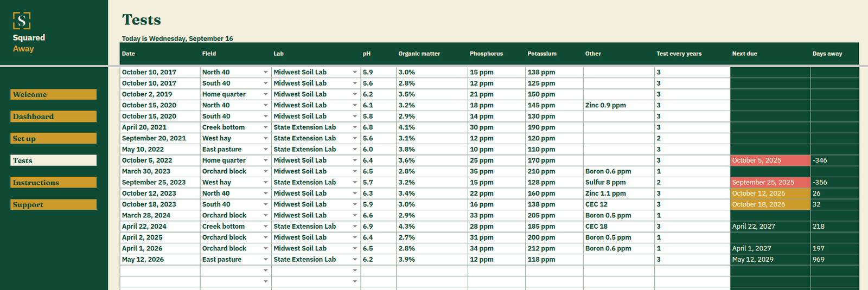Select potassium cell 190 ppm
Screen dimensions: 868x290
pyautogui.click(x=554, y=127)
